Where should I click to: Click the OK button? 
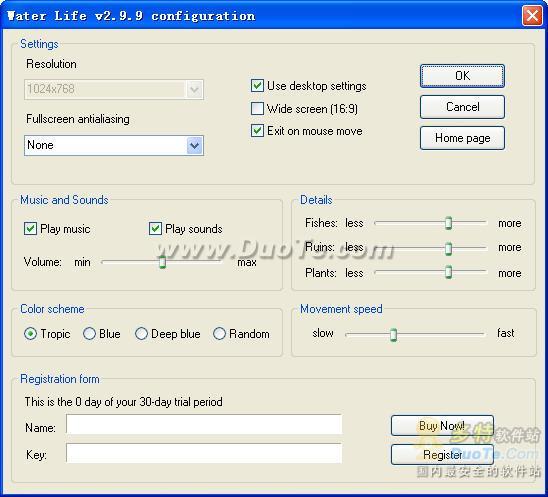pos(462,76)
